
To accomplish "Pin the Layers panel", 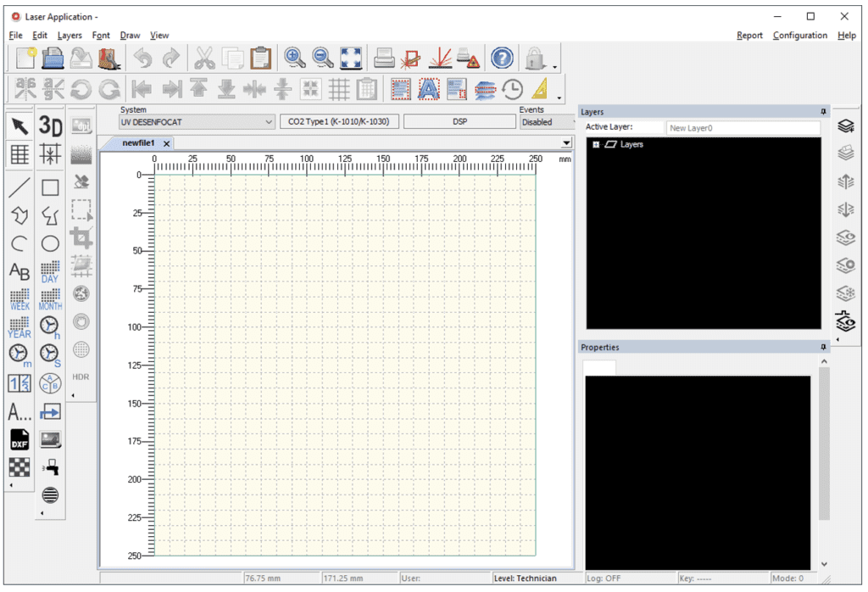I will pos(823,112).
